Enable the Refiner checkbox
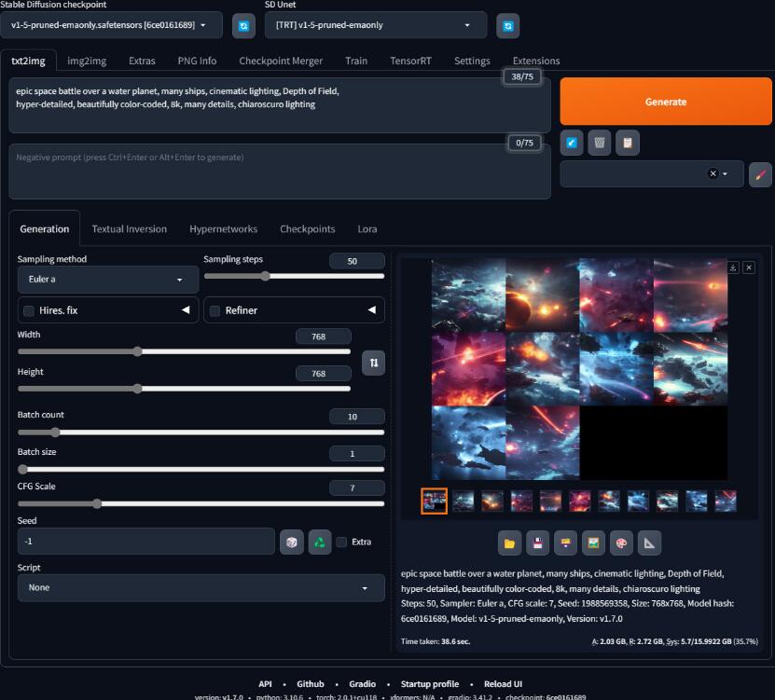775x700 pixels. coord(215,310)
